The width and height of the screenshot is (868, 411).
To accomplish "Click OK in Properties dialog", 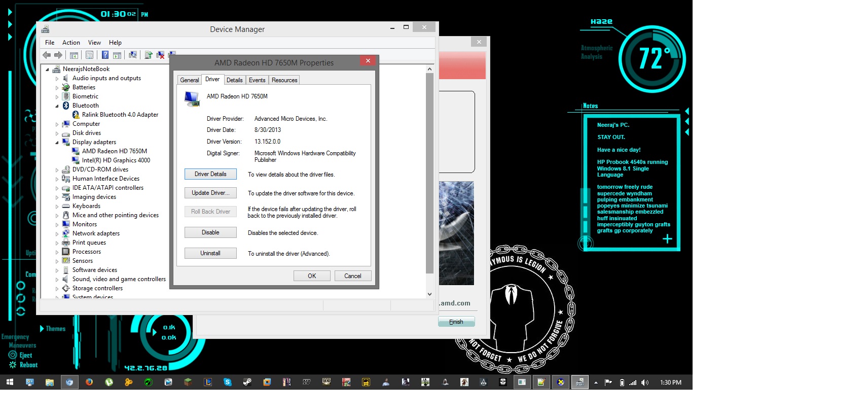I will coord(312,276).
